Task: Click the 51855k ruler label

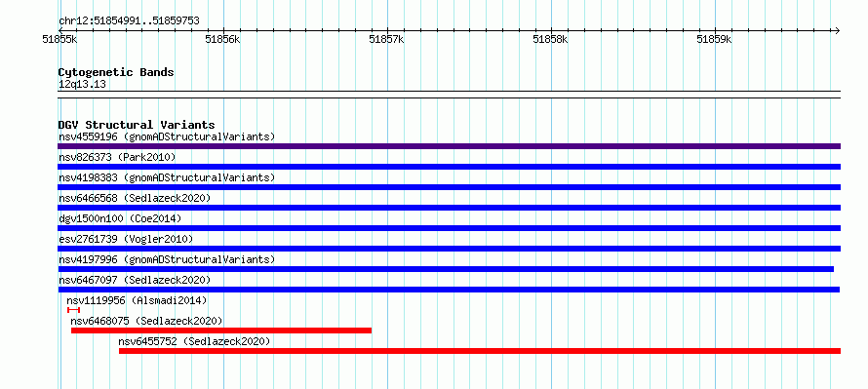Action: [59, 39]
